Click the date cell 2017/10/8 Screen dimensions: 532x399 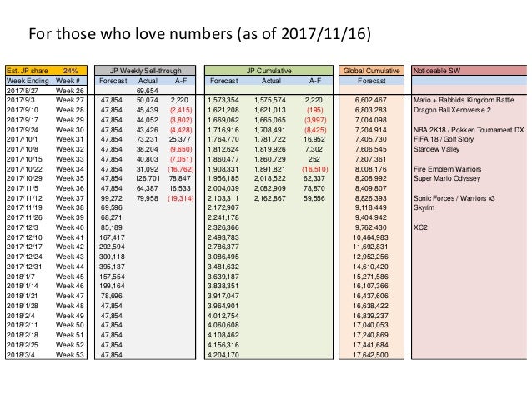[23, 149]
